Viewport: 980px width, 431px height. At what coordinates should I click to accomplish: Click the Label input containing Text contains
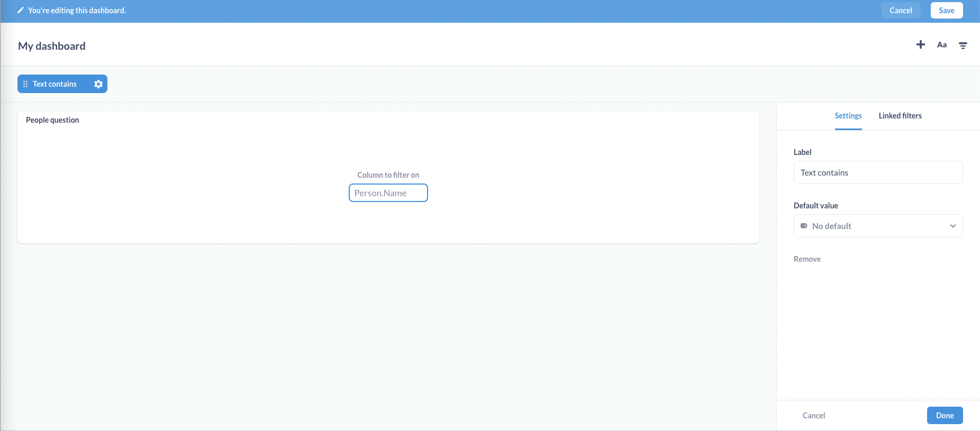coord(878,172)
